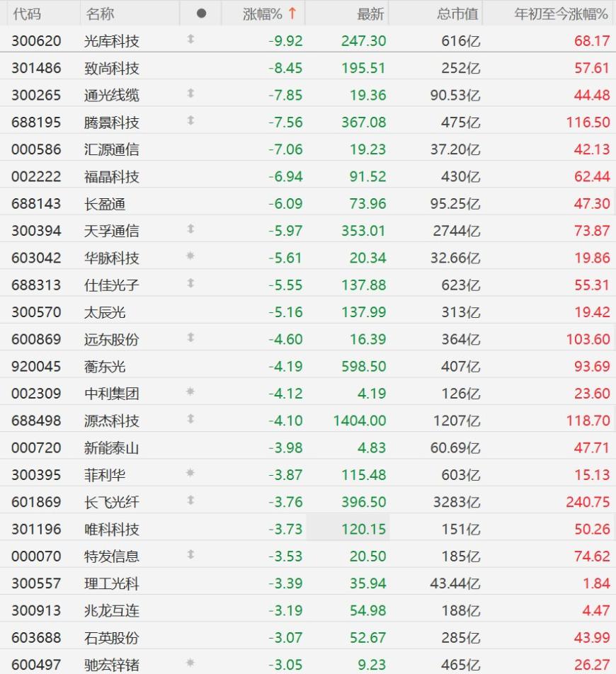Open stock code 688195 link
616x674 pixels.
(36, 122)
